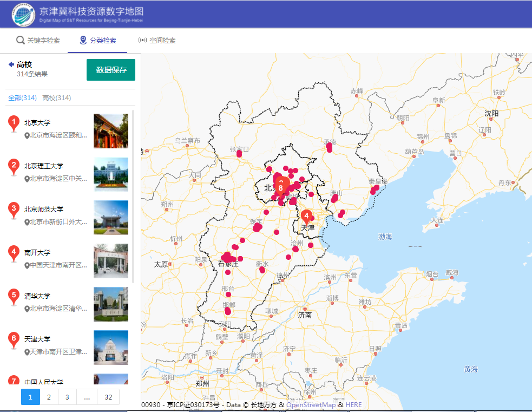532x412 pixels.
Task: Select numbered marker 3 for 北京师范大学
Action: 14,211
